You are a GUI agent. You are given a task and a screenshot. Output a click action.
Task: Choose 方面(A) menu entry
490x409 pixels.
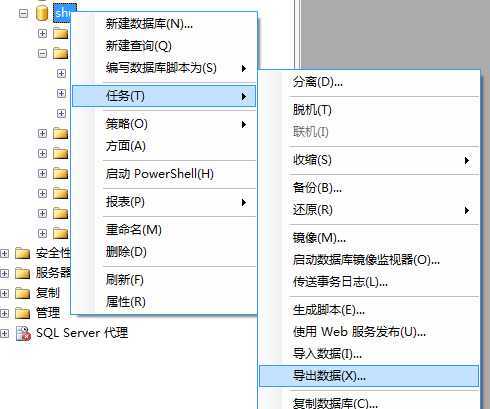164,146
